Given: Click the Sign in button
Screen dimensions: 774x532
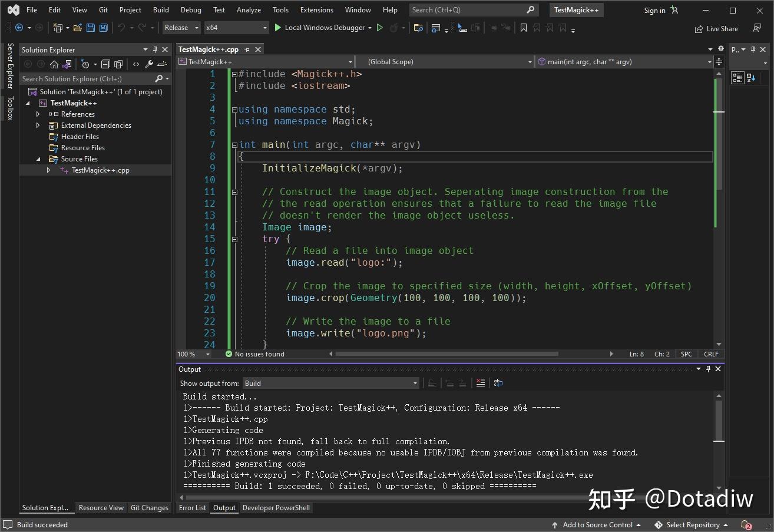Looking at the screenshot, I should click(x=654, y=9).
